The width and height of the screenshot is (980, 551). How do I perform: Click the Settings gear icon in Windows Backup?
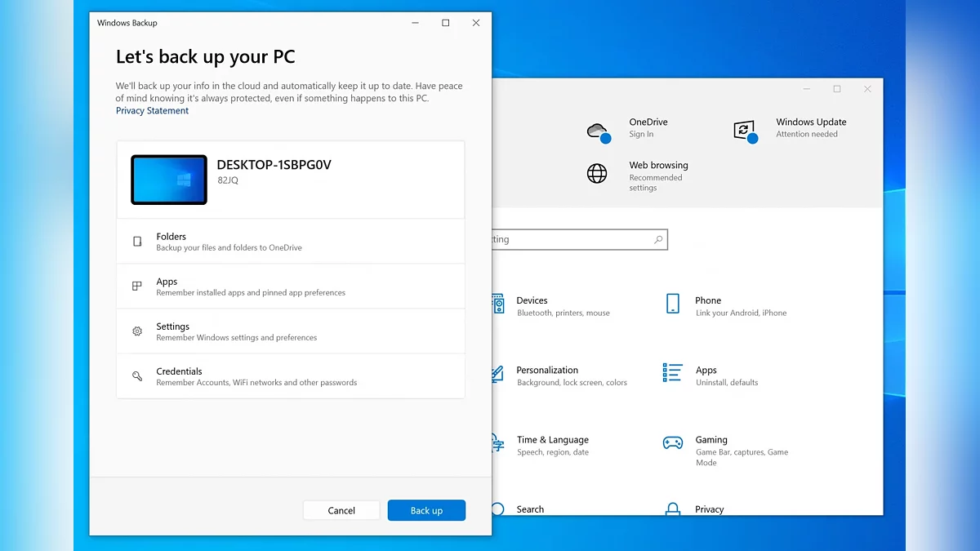(x=137, y=331)
